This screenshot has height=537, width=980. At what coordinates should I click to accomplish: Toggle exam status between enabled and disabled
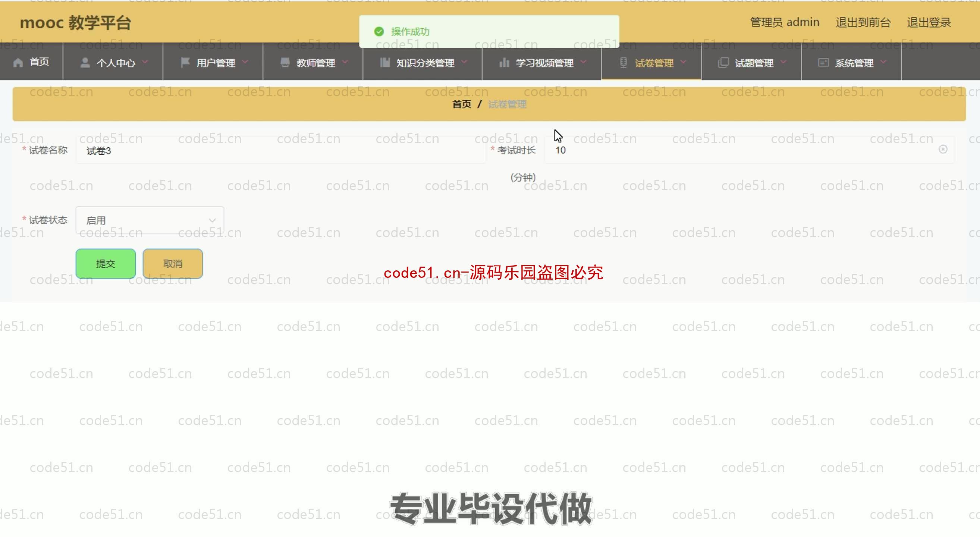(149, 220)
